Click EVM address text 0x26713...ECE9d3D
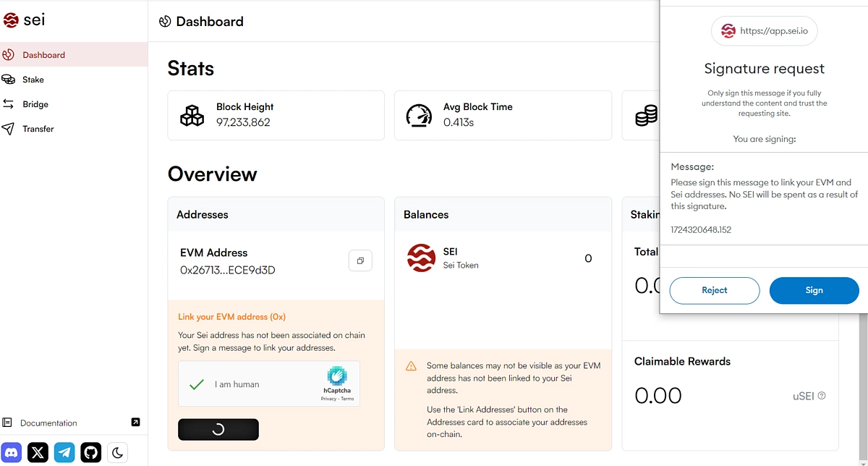This screenshot has width=868, height=466. [228, 270]
